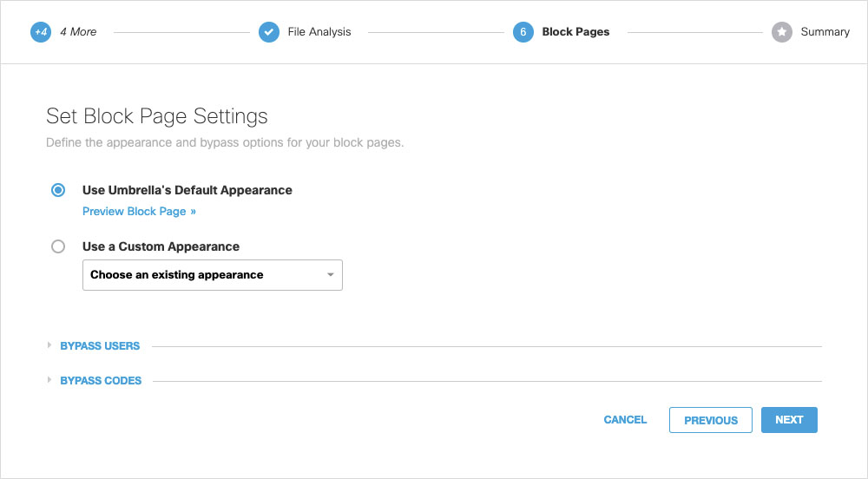The width and height of the screenshot is (868, 479).
Task: Click the step 6 Block Pages circle
Action: point(523,32)
